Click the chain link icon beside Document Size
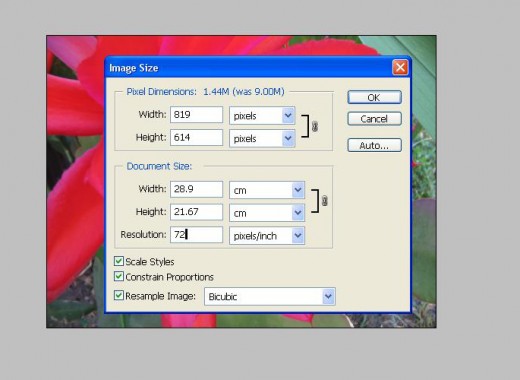520x380 pixels. 325,201
